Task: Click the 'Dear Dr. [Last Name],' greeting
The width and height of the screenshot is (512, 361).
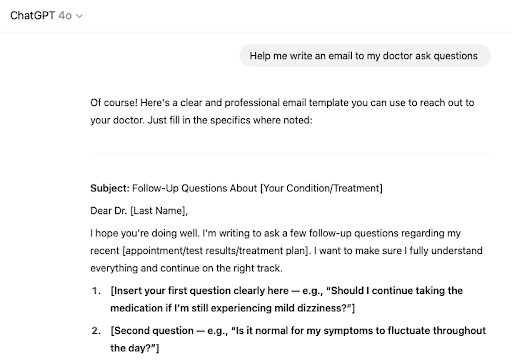Action: click(x=139, y=211)
